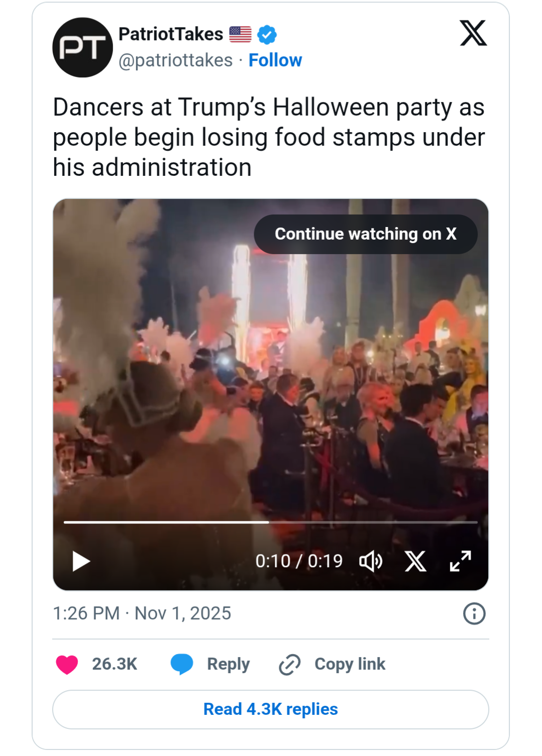Expand the video to fullscreen
Screen dimensions: 542x756
(460, 561)
